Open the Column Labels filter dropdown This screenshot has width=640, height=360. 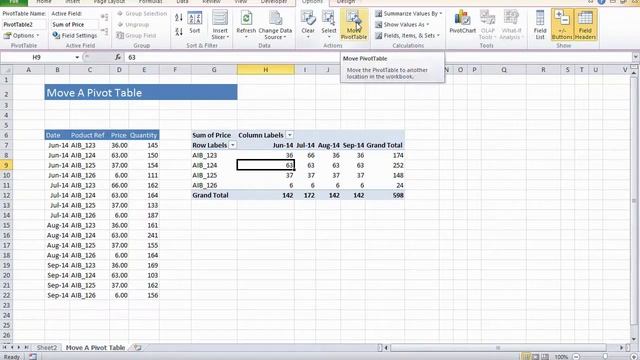(289, 135)
